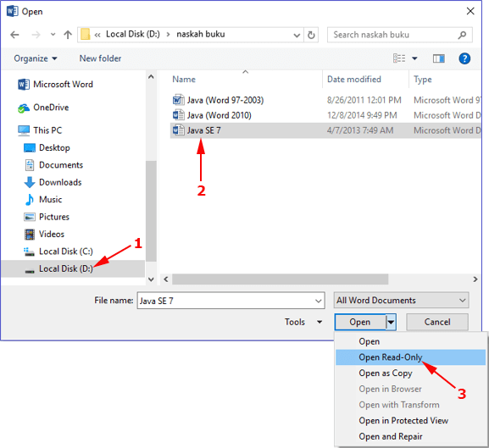Screen dimensions: 489x448
Task: Sort by Name column header
Action: coord(184,79)
